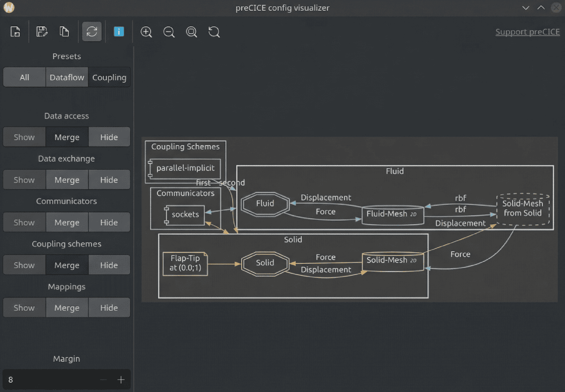Apply the Coupling preset
This screenshot has height=392, width=565.
click(x=109, y=77)
